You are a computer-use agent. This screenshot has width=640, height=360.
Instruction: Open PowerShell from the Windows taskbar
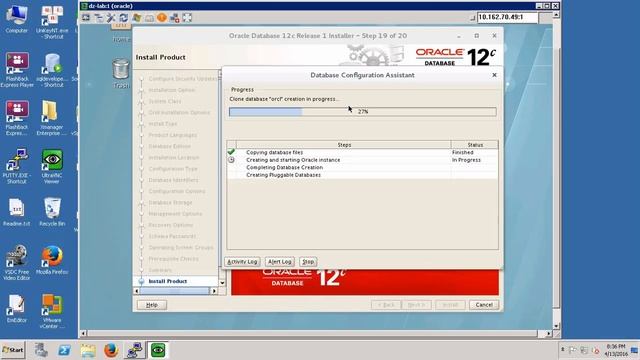click(x=64, y=350)
